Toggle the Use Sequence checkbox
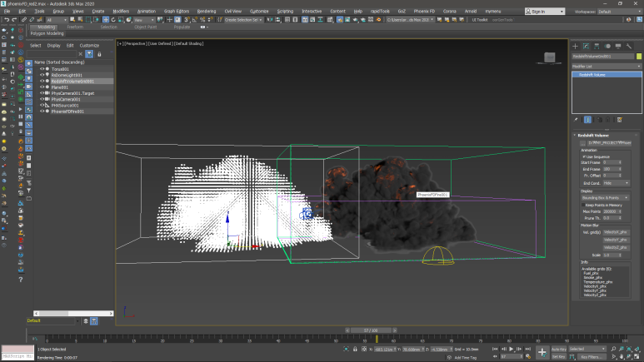644x362 pixels. click(583, 156)
